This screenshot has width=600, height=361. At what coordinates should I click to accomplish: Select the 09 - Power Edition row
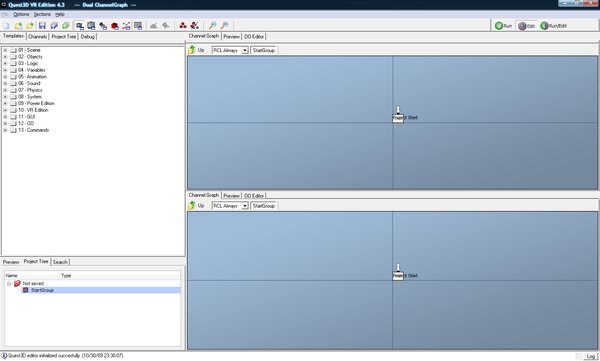[36, 103]
